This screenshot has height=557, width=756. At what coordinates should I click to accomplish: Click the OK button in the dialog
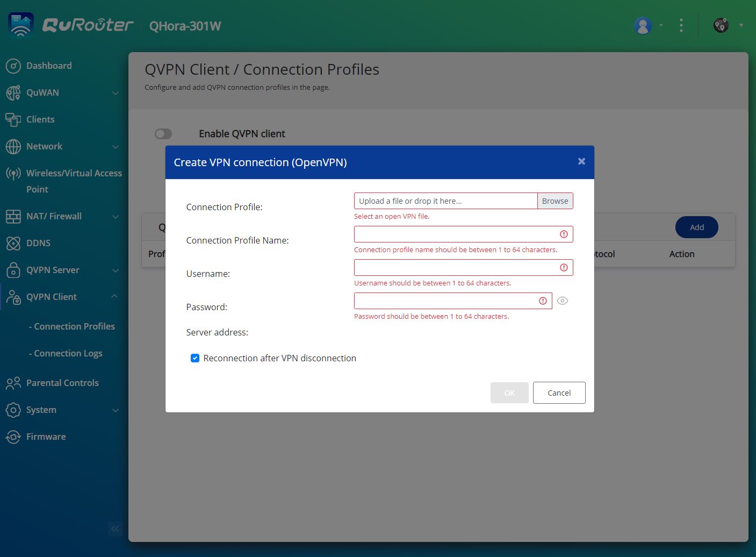[509, 393]
